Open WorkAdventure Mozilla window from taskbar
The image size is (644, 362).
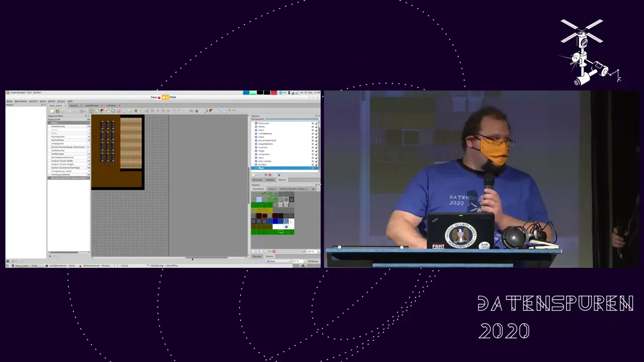[94, 265]
